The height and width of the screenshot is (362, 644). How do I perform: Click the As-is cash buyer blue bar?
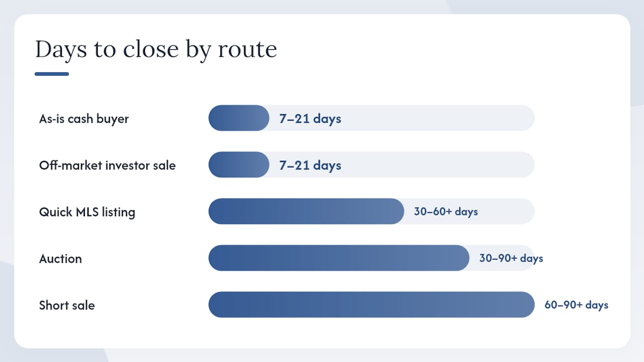[x=239, y=118]
